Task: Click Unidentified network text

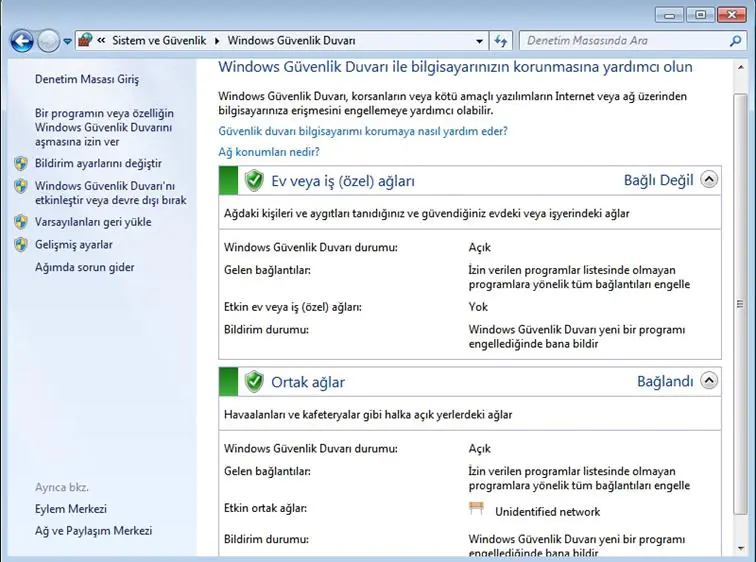Action: [548, 512]
